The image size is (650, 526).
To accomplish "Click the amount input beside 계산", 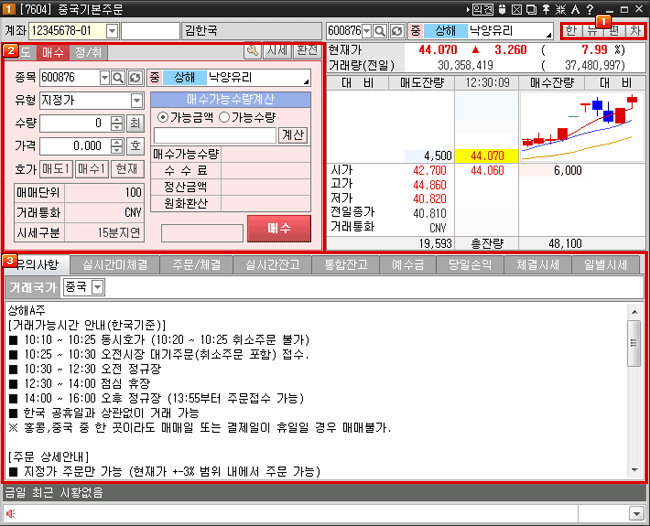I will point(215,135).
